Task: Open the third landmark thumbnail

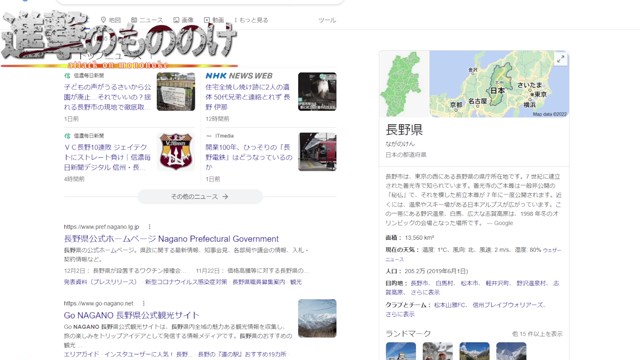Action: [474, 351]
